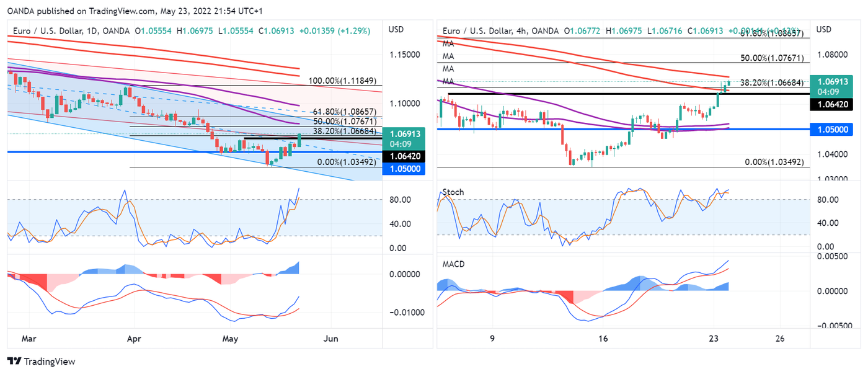Click the 38.20%(1.06684) Fibonacci label on 4h chart
This screenshot has height=374, width=868.
[773, 82]
